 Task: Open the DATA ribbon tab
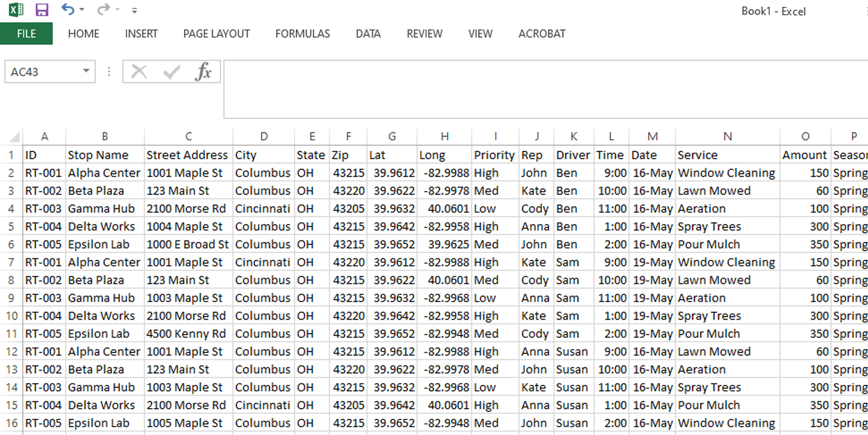[x=368, y=33]
